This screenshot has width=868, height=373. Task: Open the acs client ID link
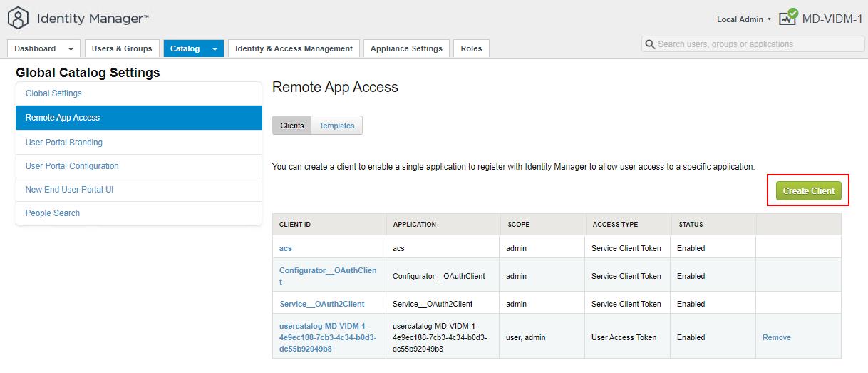286,248
